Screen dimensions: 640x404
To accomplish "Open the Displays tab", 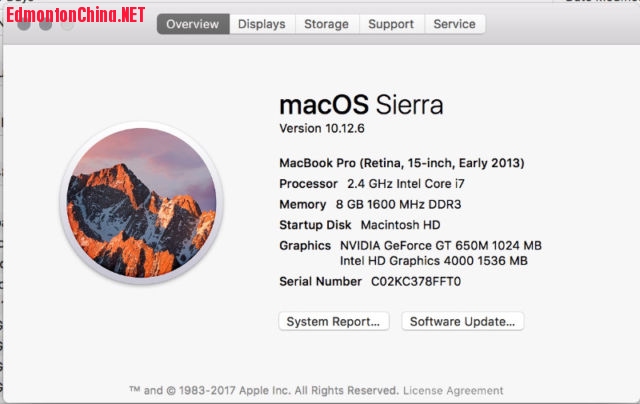I will tap(261, 24).
